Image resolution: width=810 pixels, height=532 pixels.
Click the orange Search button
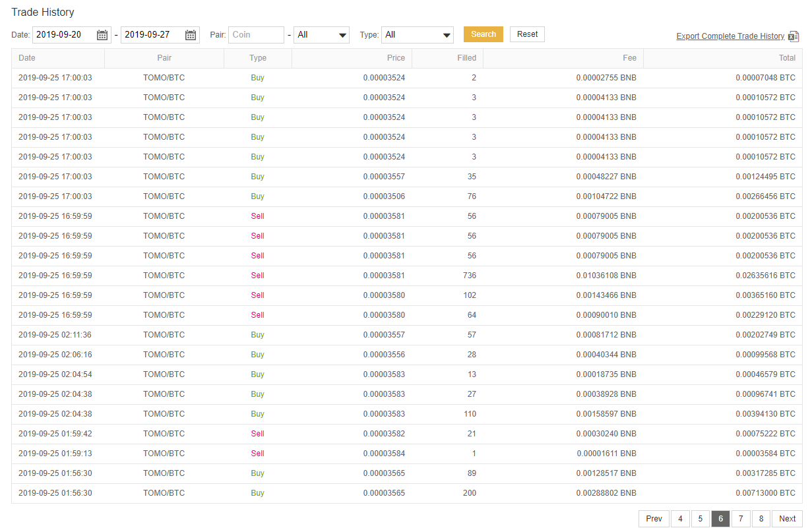pos(483,34)
